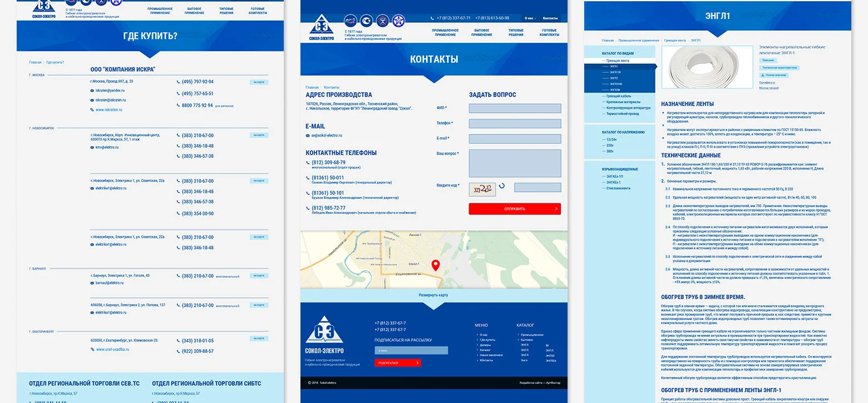
Task: Expand the map with 'Развернуть карту'
Action: pyautogui.click(x=433, y=295)
